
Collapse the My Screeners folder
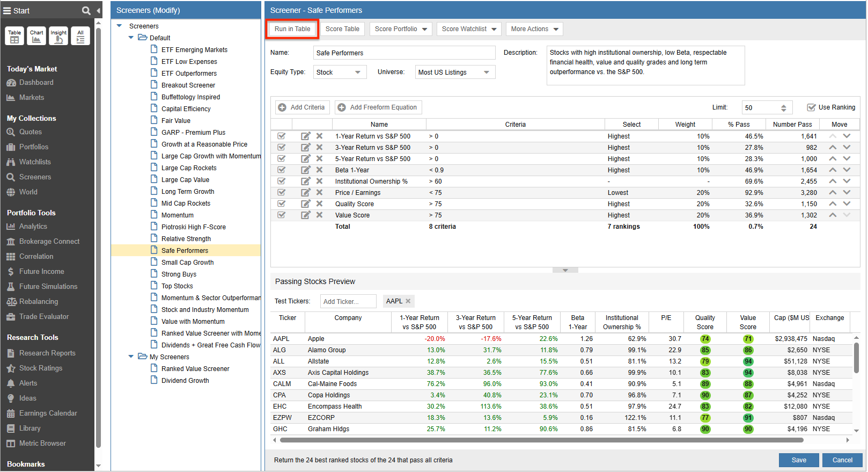pos(131,357)
